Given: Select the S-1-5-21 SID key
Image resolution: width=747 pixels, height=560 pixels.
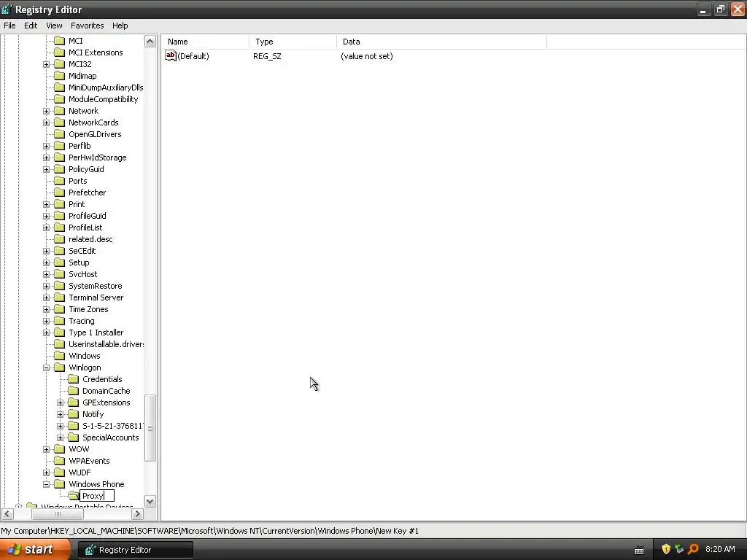Looking at the screenshot, I should point(112,426).
